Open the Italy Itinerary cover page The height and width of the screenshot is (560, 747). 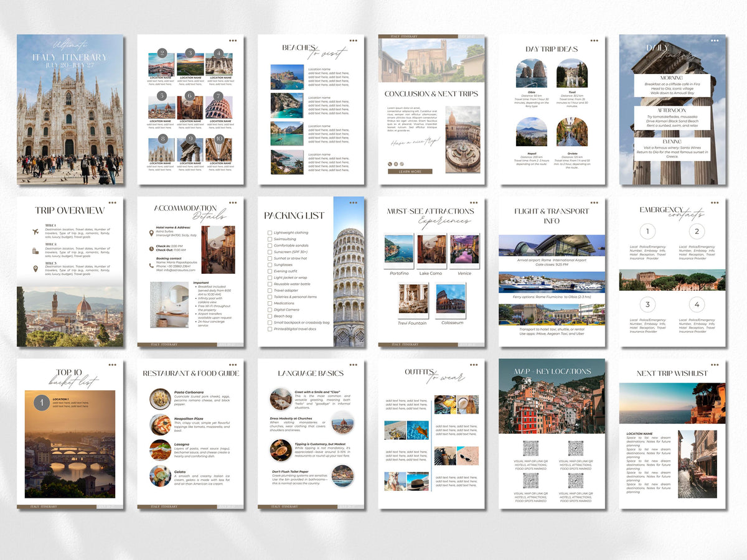(70, 109)
